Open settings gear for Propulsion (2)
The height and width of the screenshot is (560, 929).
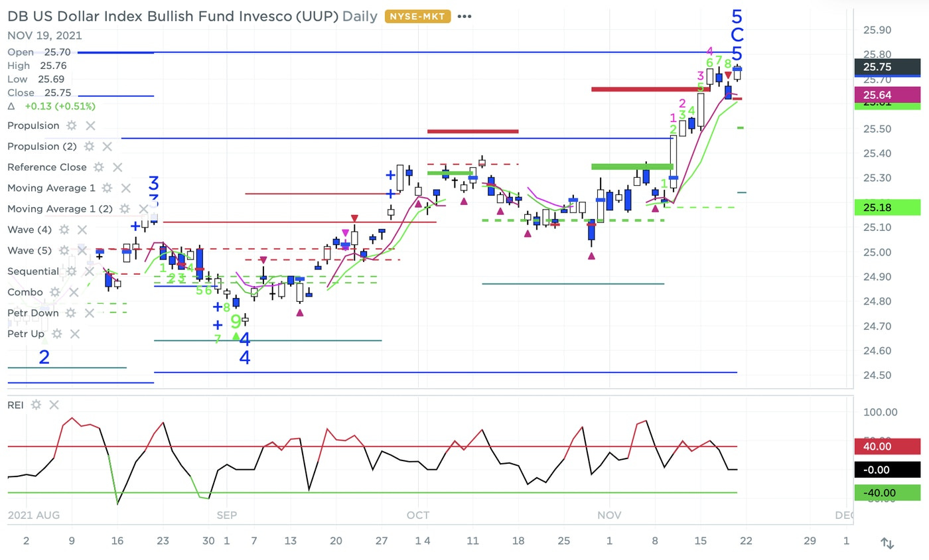(x=89, y=146)
